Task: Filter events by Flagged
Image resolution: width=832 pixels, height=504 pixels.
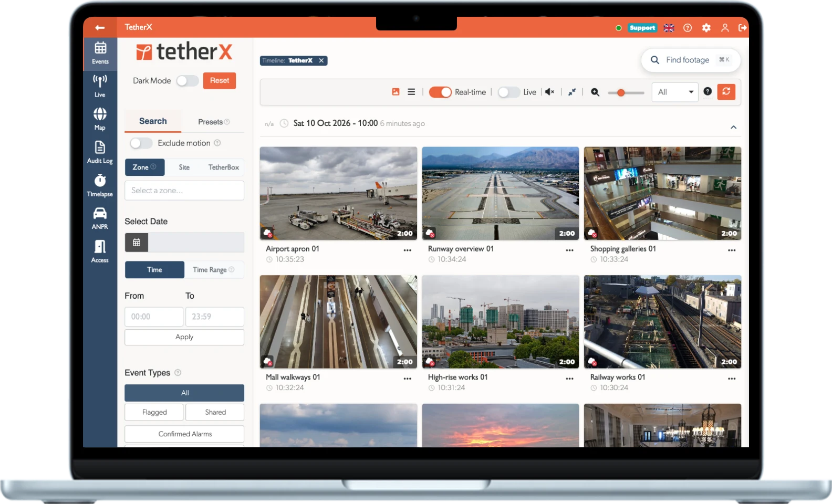Action: click(154, 412)
